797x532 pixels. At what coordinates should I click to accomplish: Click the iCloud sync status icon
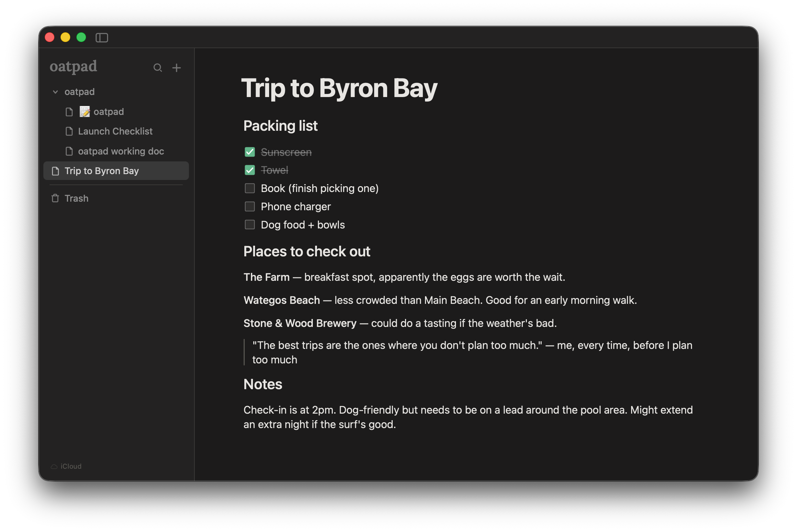[x=54, y=466]
